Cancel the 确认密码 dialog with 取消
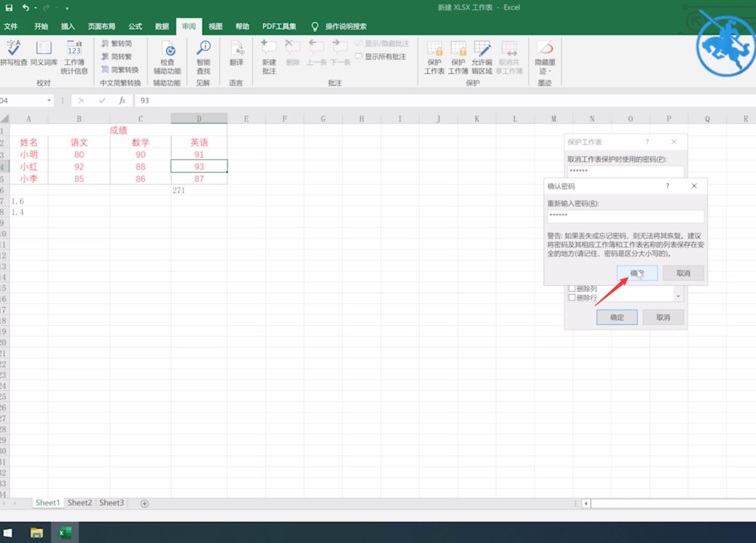756x543 pixels. (683, 273)
